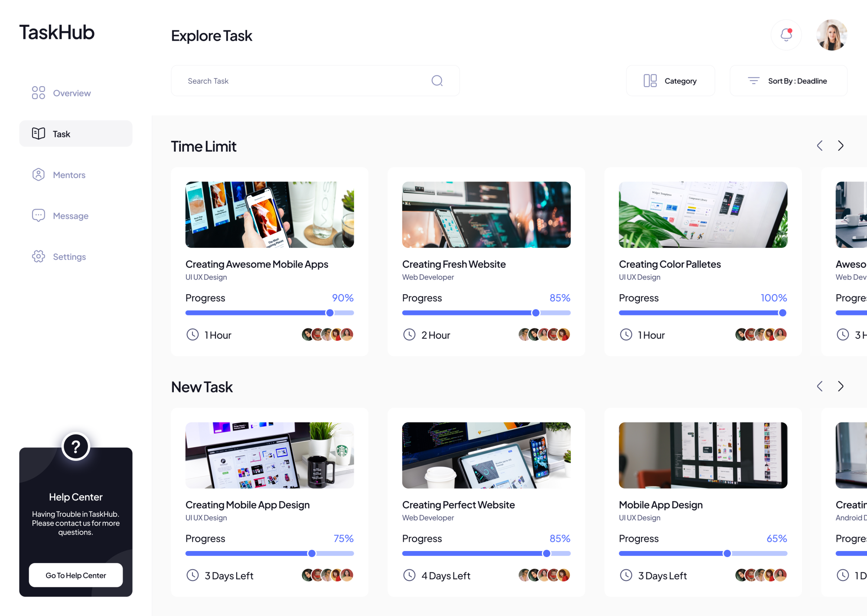
Task: Open the Creating Color Palletes task title
Action: coord(669,264)
